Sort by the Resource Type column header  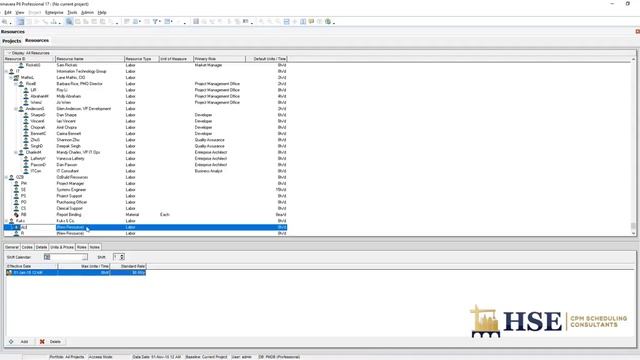(141, 59)
